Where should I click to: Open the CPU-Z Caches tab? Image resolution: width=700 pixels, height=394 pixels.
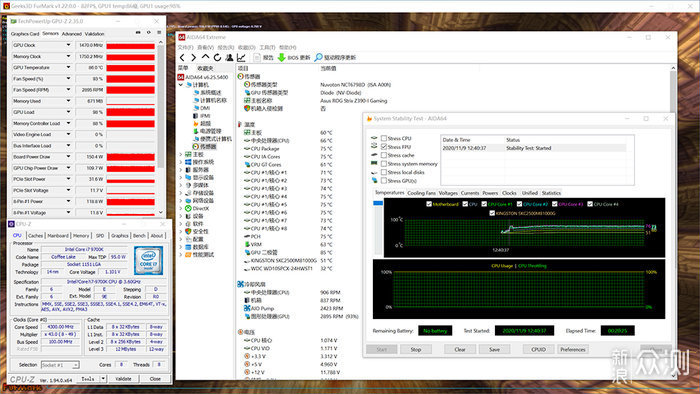coord(35,236)
